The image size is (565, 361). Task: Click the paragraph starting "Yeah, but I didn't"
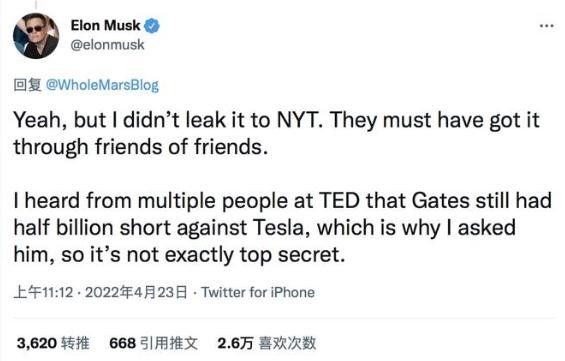coord(276,133)
